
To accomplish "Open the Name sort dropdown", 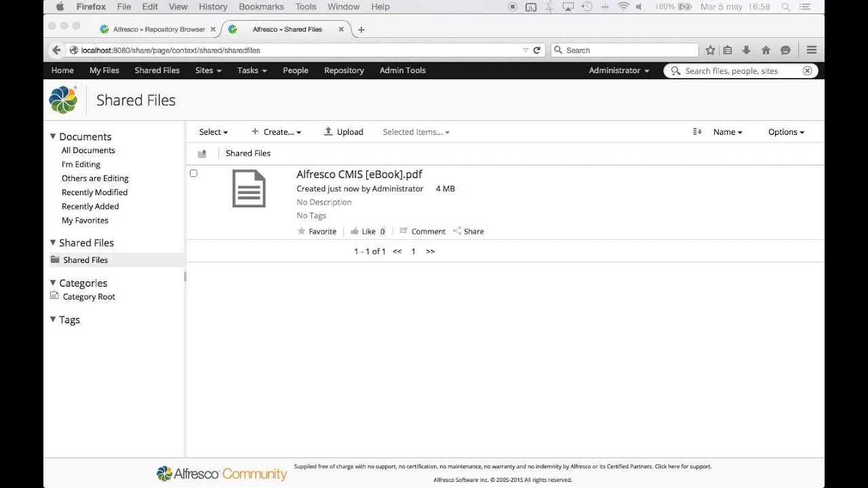I will pyautogui.click(x=728, y=132).
